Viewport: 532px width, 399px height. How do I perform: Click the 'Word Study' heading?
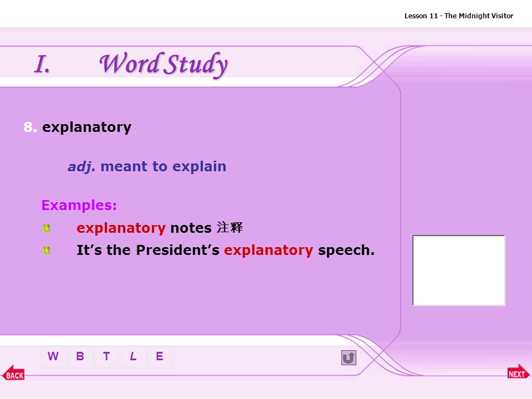pos(163,64)
